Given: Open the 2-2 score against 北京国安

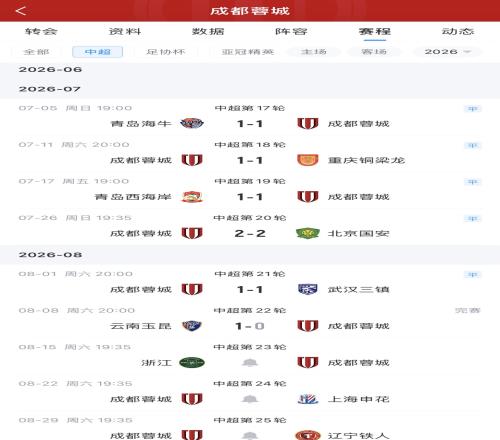Looking at the screenshot, I should coord(250,233).
